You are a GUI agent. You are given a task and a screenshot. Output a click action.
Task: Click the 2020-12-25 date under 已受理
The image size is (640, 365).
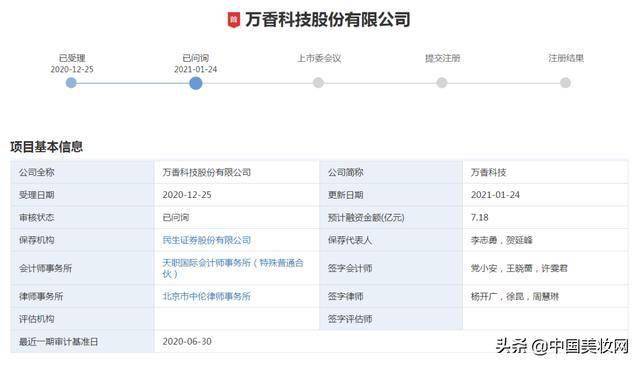[x=72, y=69]
